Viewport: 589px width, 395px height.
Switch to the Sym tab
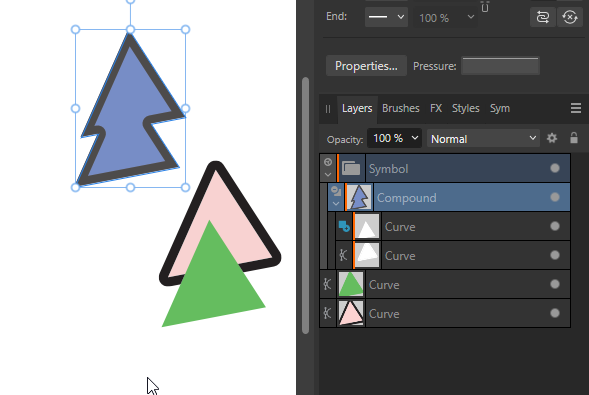pyautogui.click(x=500, y=109)
